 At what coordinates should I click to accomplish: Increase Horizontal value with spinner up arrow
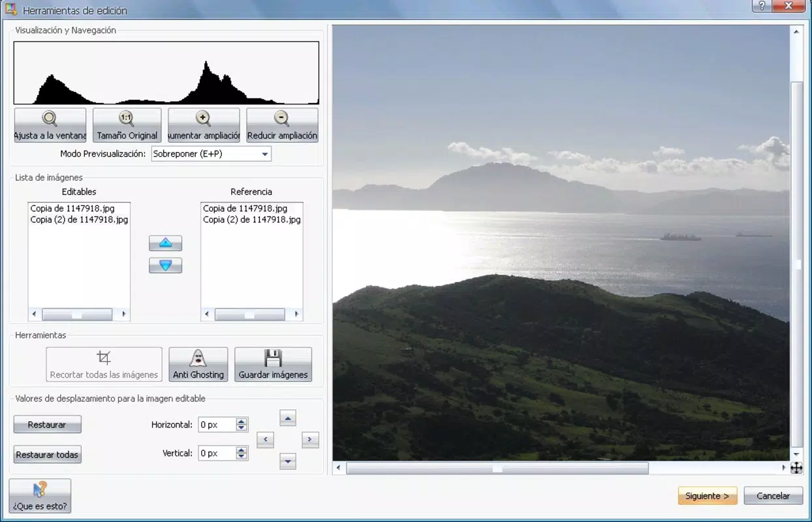(x=242, y=421)
